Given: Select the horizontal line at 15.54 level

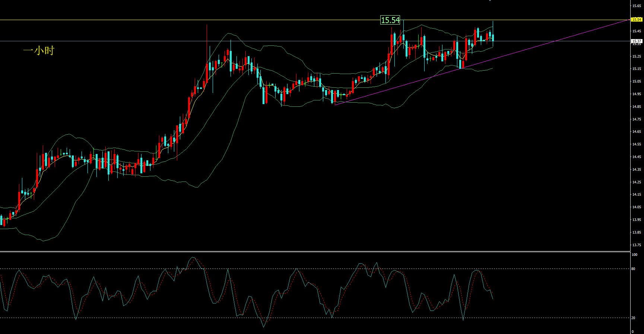Looking at the screenshot, I should click(x=315, y=20).
